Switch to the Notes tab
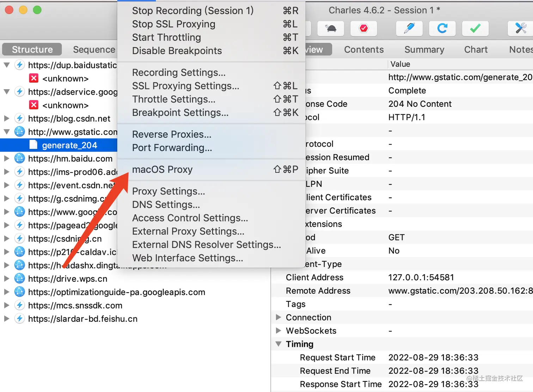533x392 pixels. point(521,49)
